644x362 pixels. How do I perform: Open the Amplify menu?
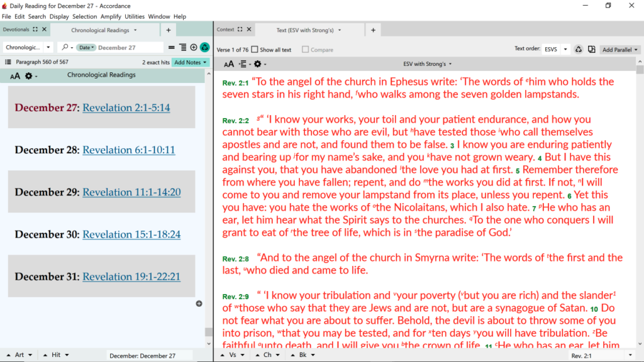(111, 16)
